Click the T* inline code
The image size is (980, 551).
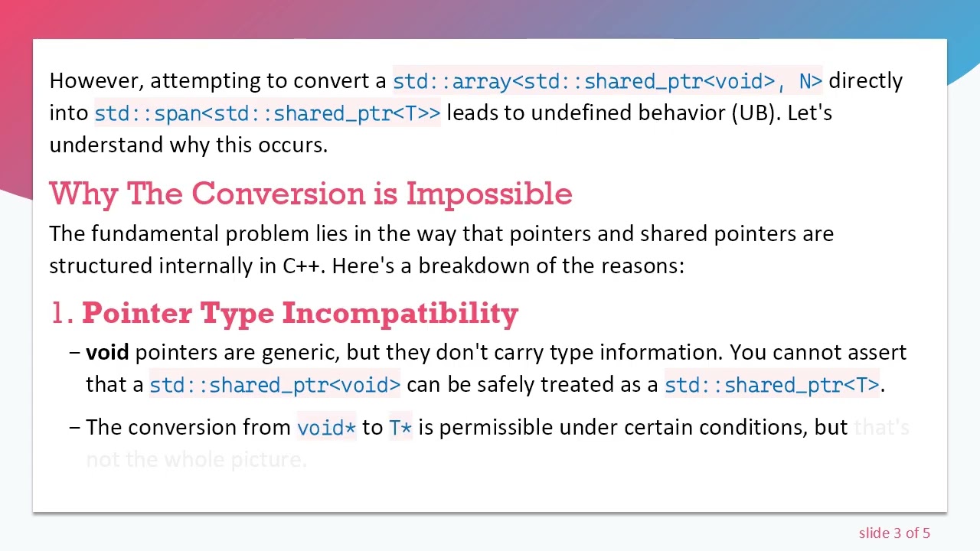(400, 428)
